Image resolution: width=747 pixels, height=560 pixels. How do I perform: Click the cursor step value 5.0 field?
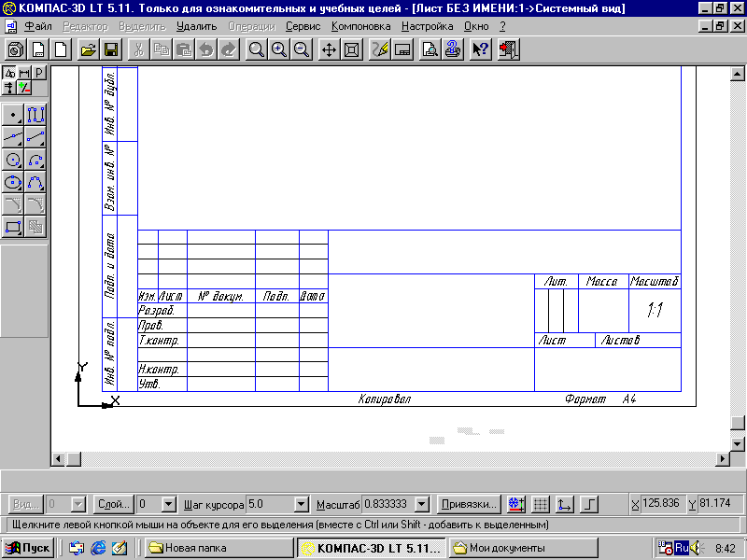point(270,504)
